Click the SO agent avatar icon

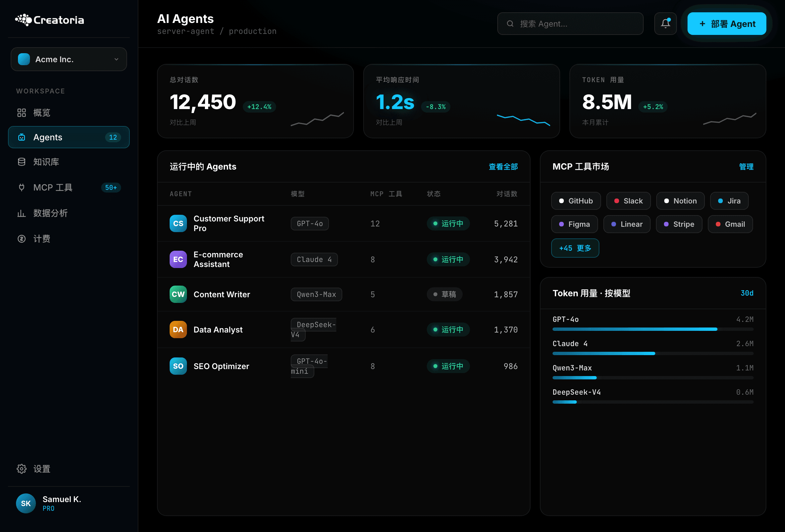coord(178,366)
